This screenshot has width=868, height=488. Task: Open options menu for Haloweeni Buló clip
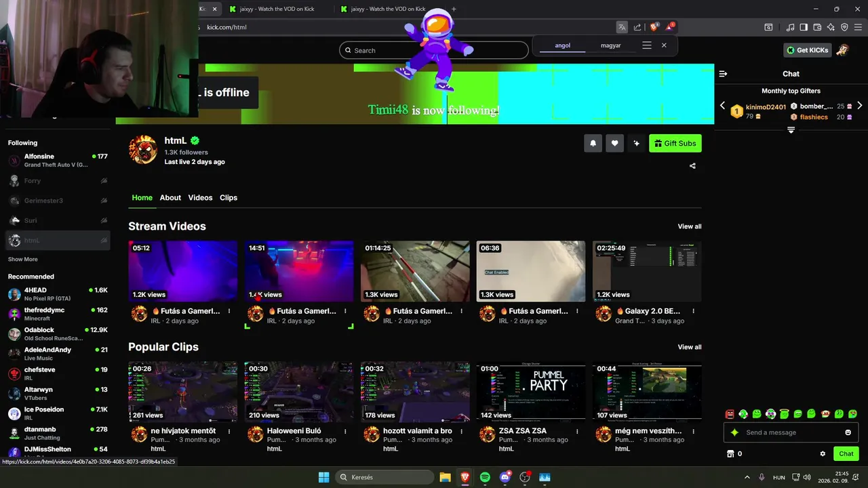pos(345,431)
